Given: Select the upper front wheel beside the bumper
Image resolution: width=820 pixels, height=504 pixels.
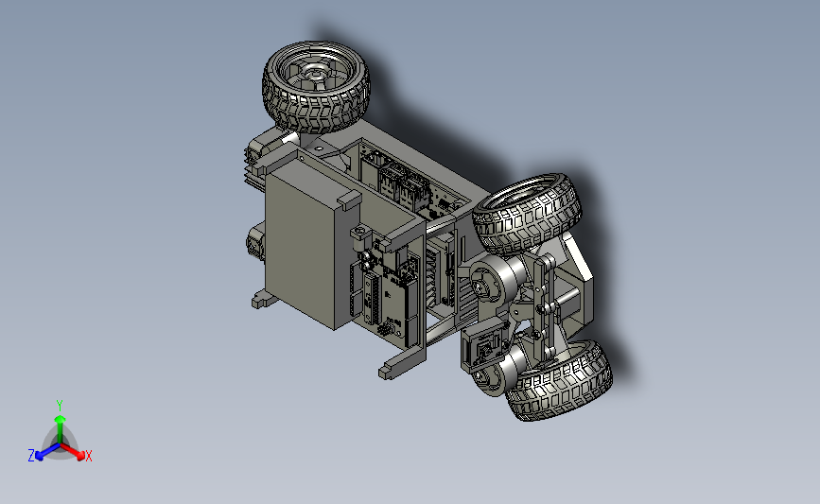Looking at the screenshot, I should tap(527, 214).
